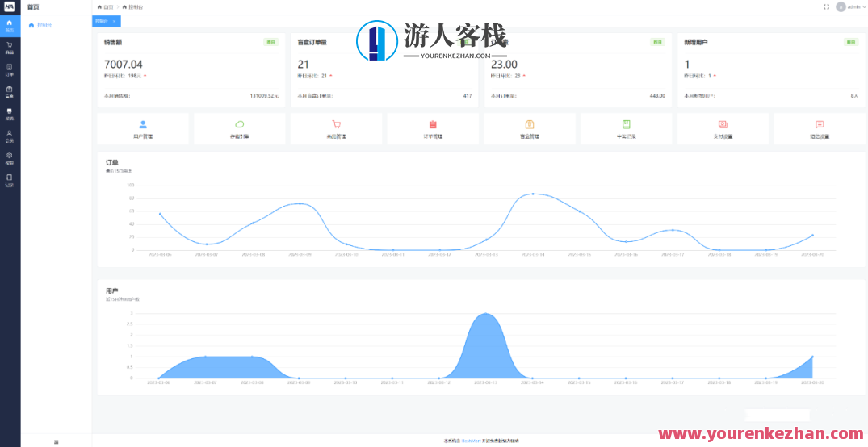Click the 订单 chart title
This screenshot has height=447, width=868.
point(111,163)
